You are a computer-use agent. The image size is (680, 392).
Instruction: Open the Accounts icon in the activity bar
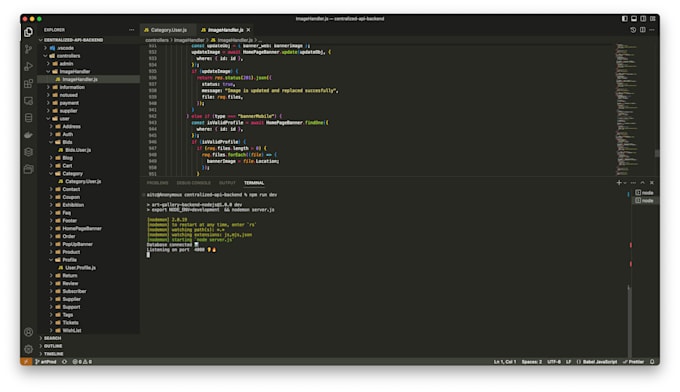[x=29, y=332]
